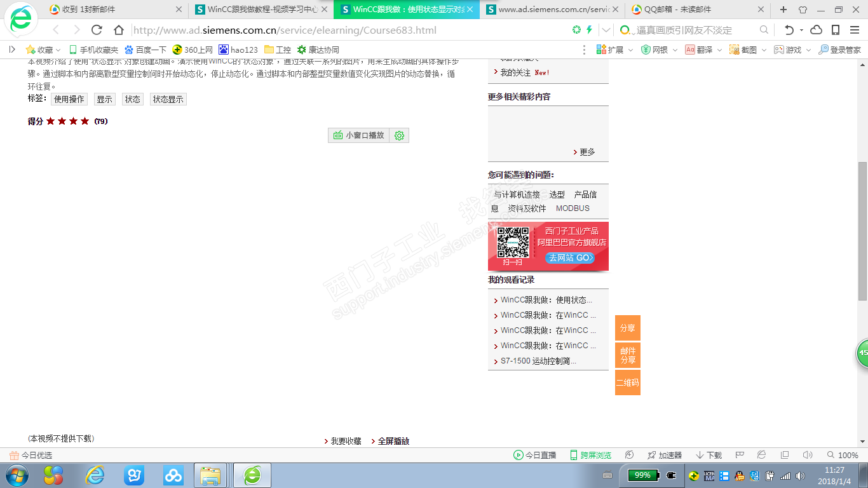Click the volume speaker tray icon
The width and height of the screenshot is (868, 488).
coord(800,475)
